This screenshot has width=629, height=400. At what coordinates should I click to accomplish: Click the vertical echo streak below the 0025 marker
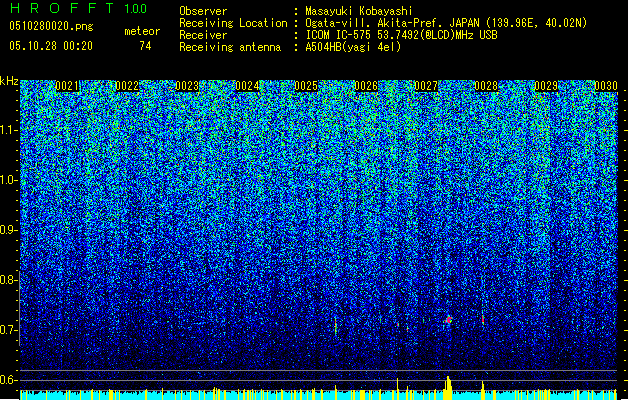click(x=335, y=325)
